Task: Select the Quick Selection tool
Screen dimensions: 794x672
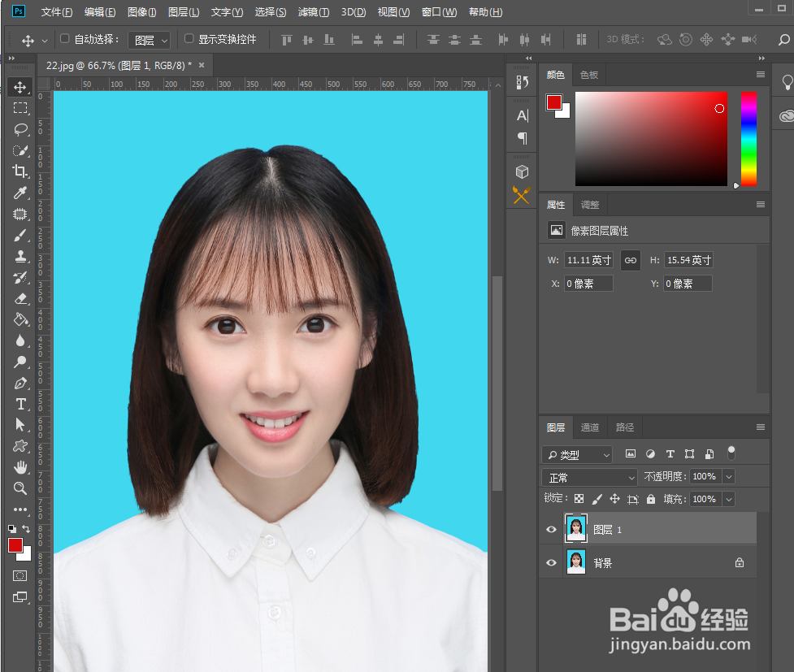Action: pos(20,150)
